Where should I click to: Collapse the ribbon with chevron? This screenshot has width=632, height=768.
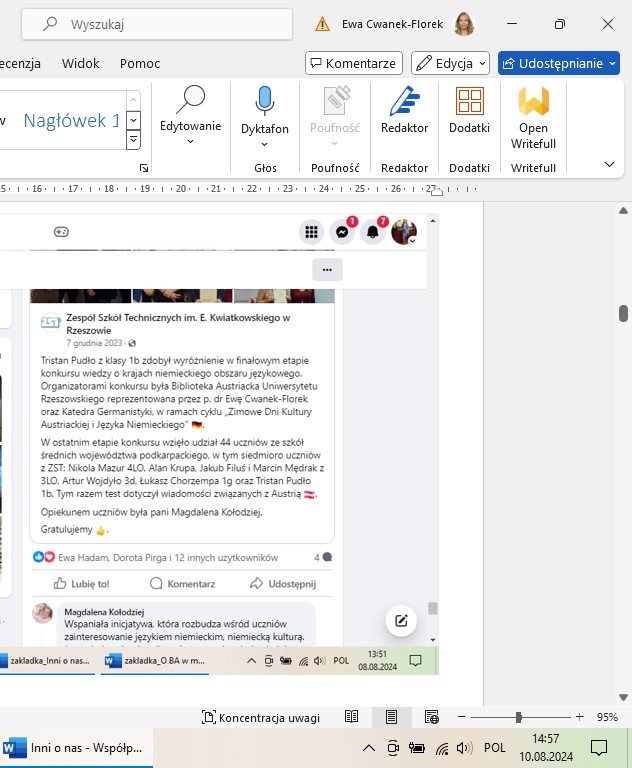tap(609, 164)
